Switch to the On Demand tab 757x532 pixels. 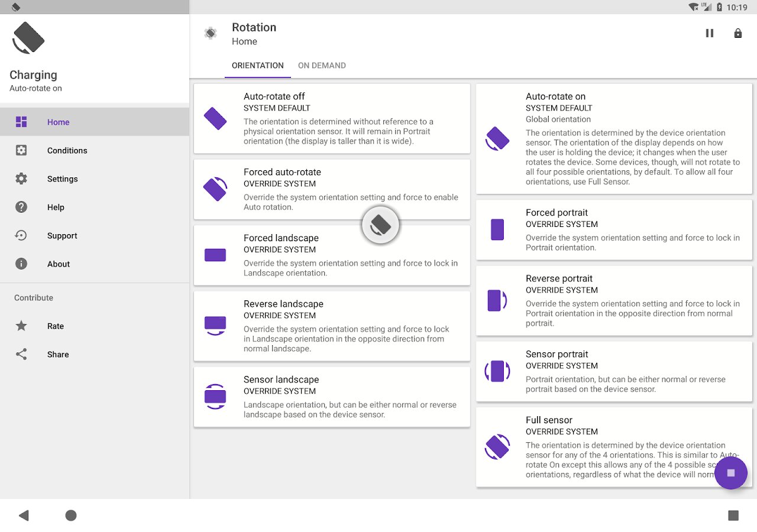322,66
